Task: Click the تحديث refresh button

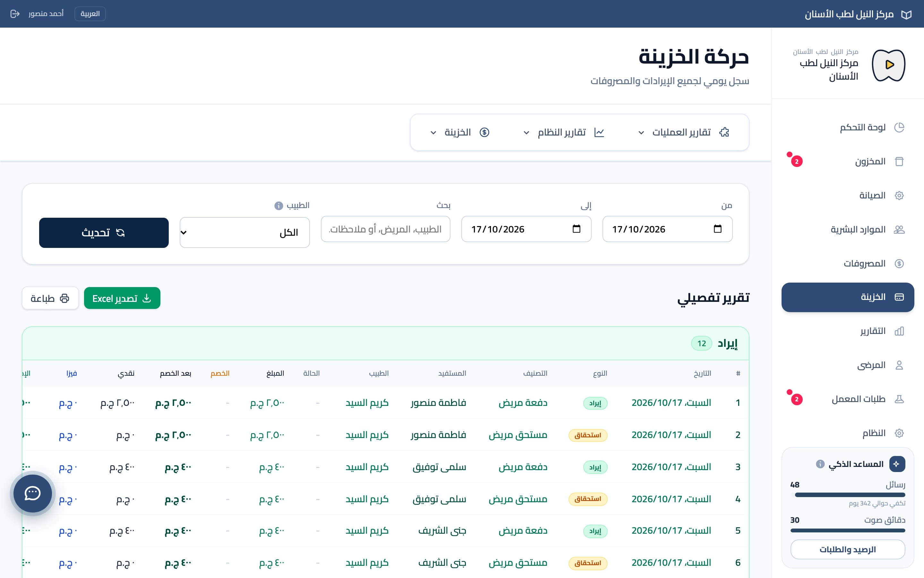Action: 104,232
